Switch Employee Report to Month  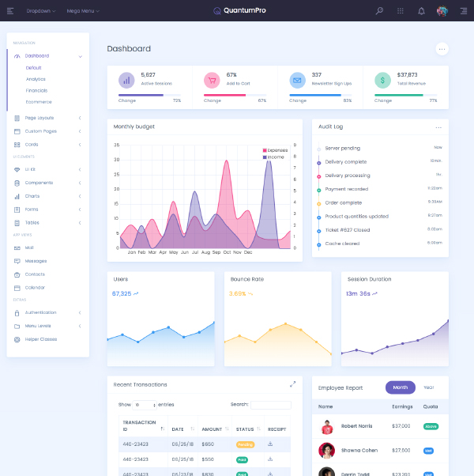point(401,387)
